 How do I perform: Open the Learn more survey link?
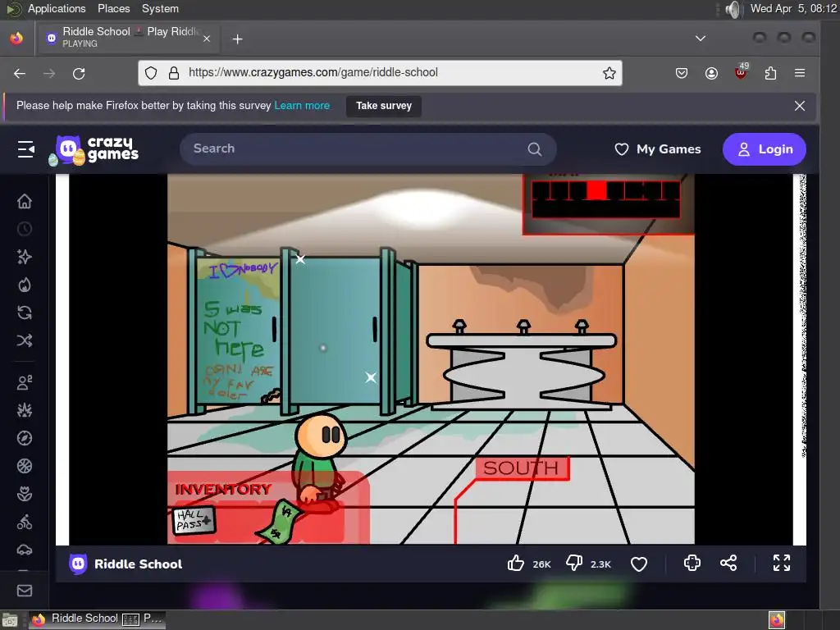(302, 106)
